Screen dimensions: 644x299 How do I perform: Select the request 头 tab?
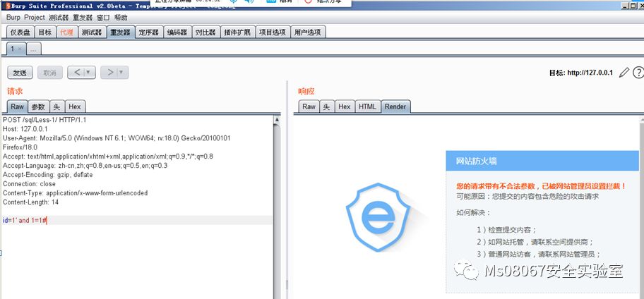(x=57, y=106)
